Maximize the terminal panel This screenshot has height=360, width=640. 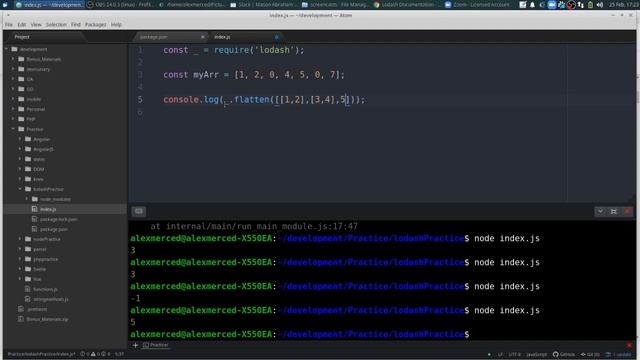(613, 211)
